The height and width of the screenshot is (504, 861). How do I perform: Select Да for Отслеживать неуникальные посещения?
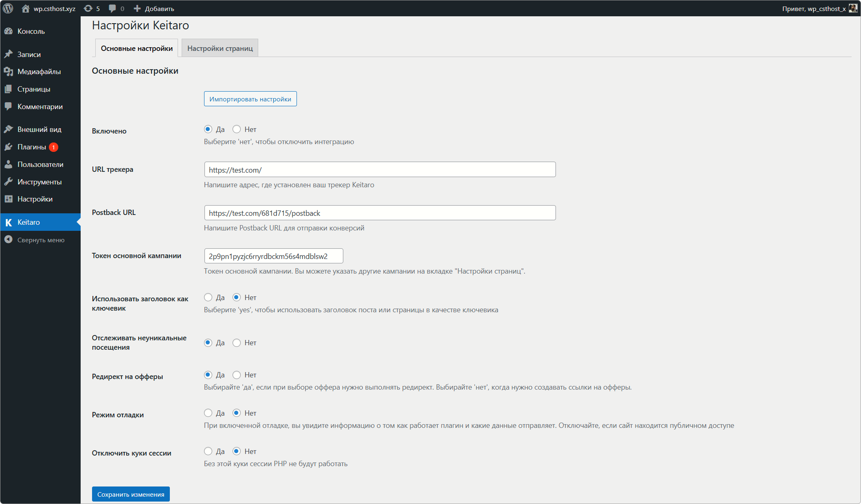pos(208,343)
